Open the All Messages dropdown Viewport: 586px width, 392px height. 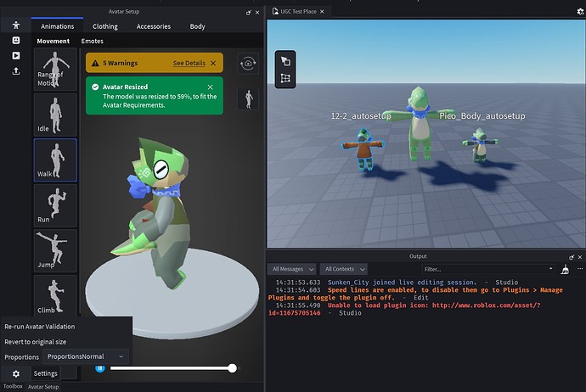point(292,269)
